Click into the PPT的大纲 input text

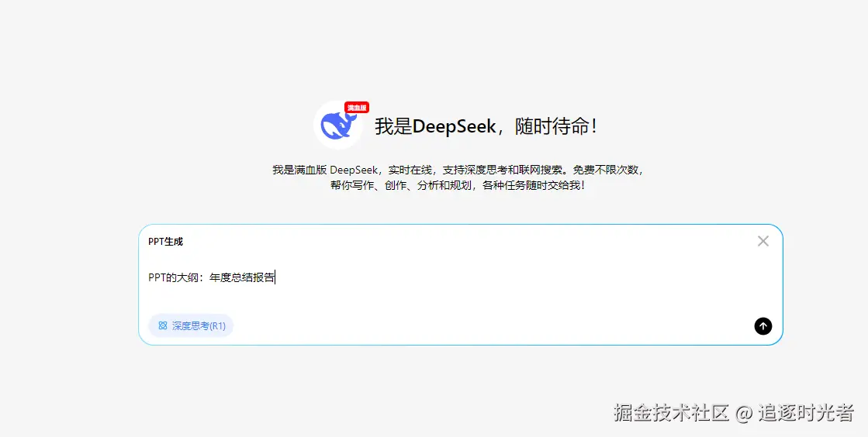pos(212,277)
